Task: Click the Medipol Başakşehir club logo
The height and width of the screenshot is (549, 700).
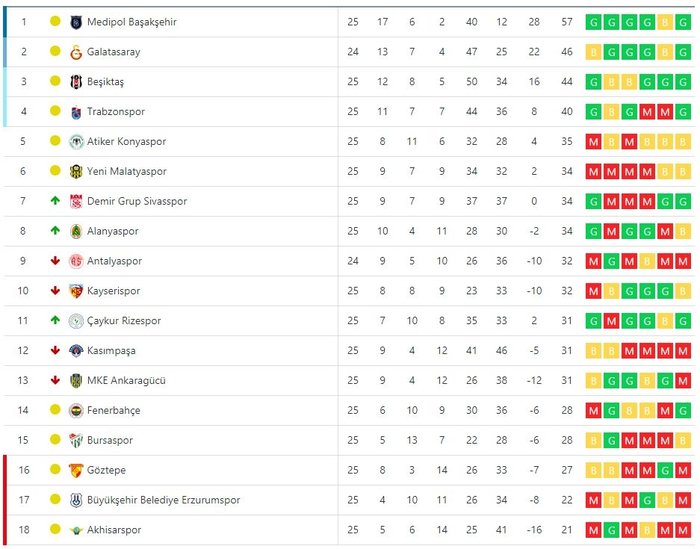Action: point(76,22)
